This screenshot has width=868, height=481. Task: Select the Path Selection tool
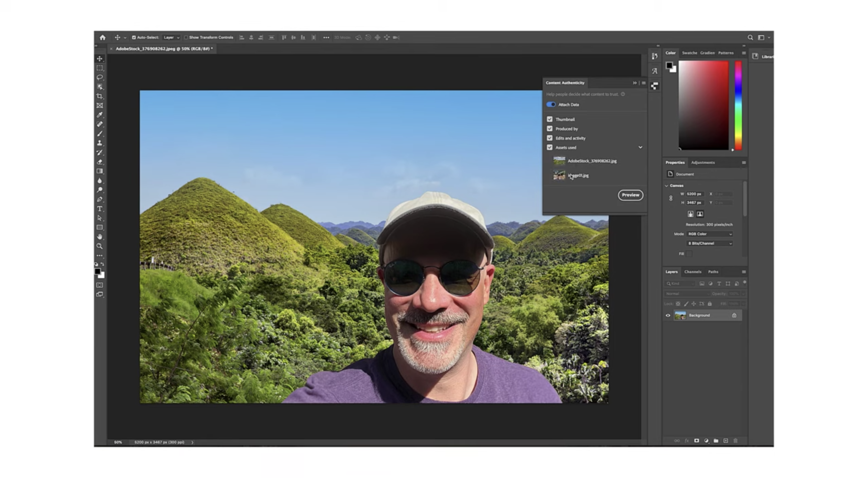click(x=100, y=218)
